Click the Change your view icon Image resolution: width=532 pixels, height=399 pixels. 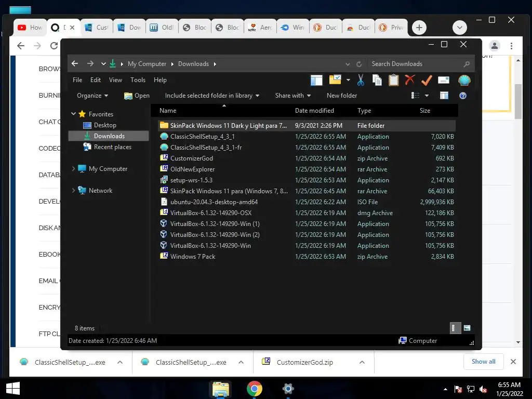click(x=415, y=96)
